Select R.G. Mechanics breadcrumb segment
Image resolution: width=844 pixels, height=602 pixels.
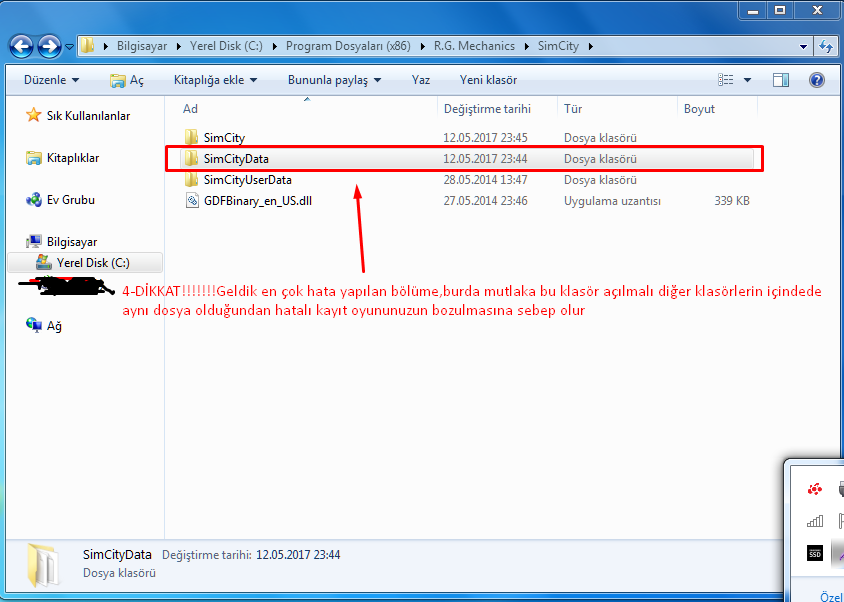click(x=474, y=46)
